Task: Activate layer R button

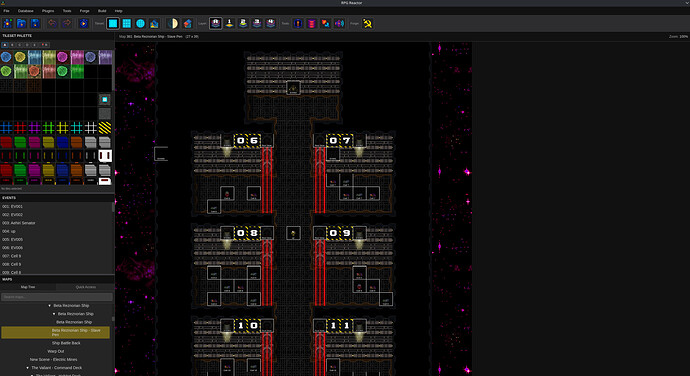Action: point(216,23)
